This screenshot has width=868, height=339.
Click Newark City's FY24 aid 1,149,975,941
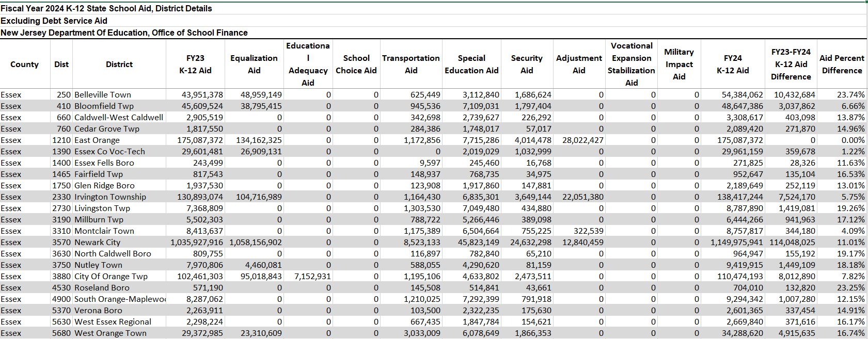click(736, 242)
